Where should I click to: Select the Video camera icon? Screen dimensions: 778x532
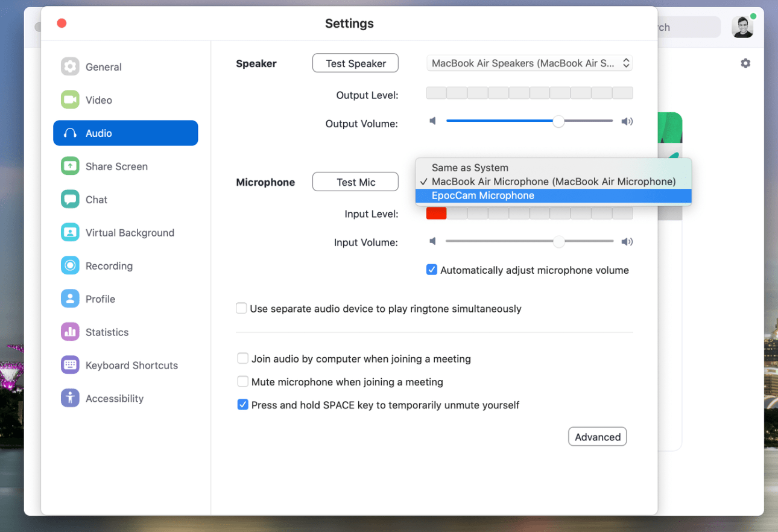coord(70,100)
